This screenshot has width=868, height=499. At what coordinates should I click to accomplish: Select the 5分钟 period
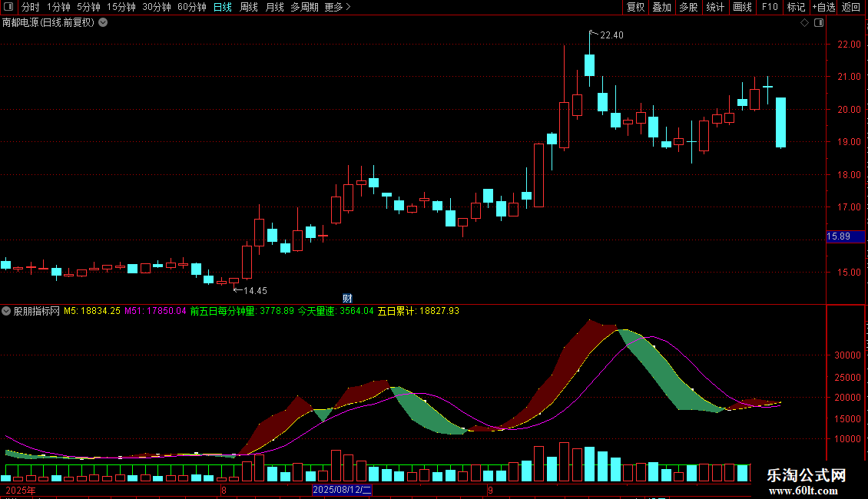coord(88,7)
